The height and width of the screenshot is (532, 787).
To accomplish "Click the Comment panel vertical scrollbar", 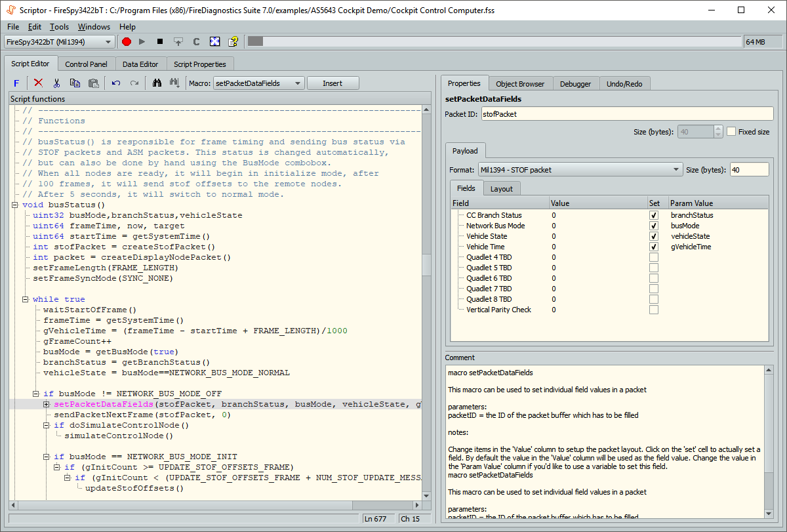I will (x=769, y=443).
